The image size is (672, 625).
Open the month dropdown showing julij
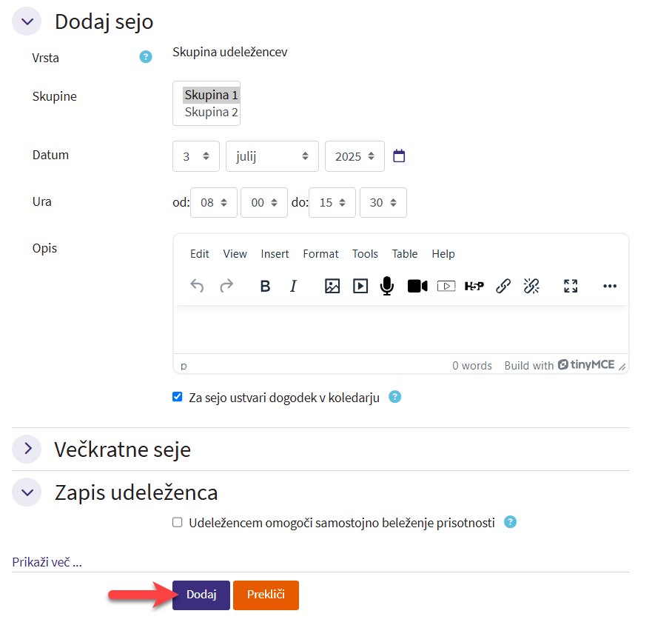272,156
